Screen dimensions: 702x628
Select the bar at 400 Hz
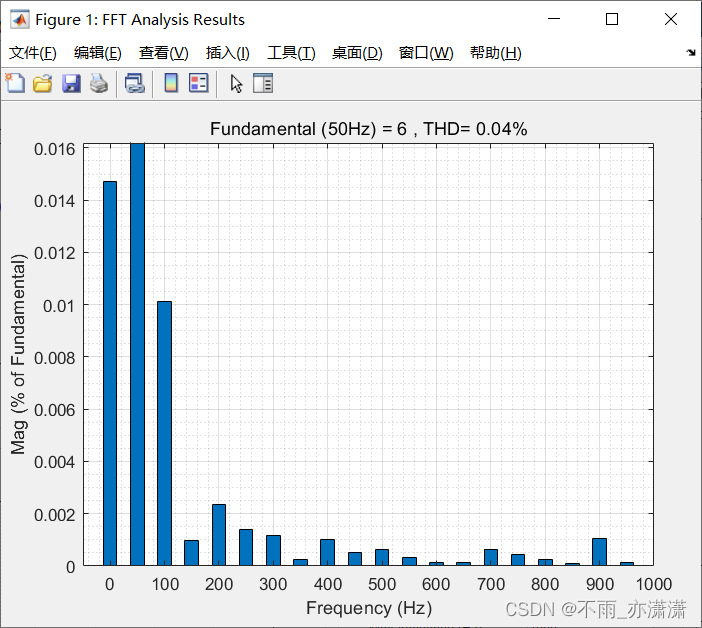click(x=327, y=552)
